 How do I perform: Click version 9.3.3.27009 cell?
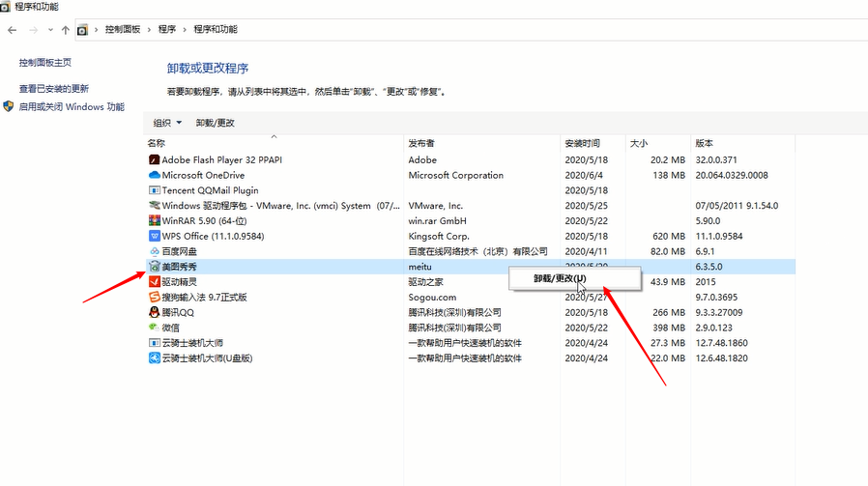click(x=719, y=313)
